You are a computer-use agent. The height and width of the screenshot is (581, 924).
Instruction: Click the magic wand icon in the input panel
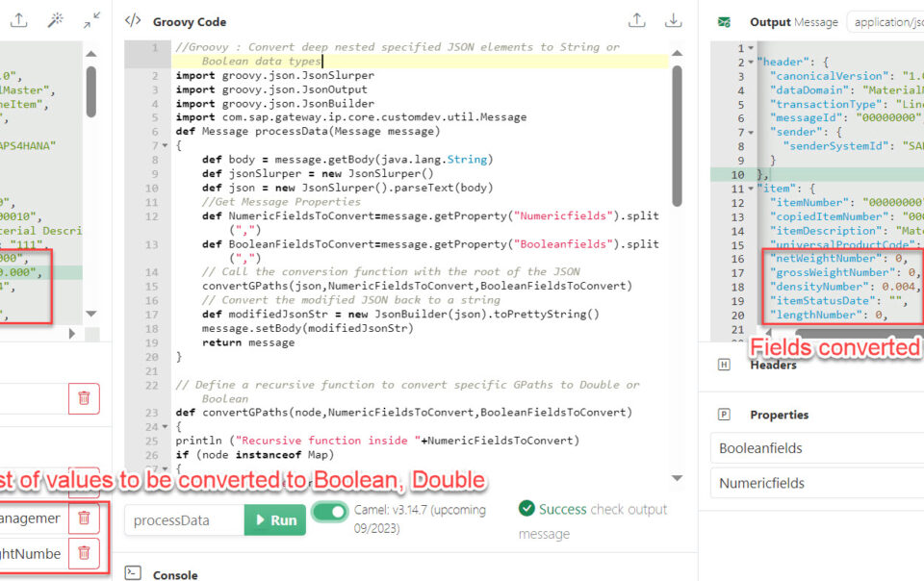click(x=56, y=20)
